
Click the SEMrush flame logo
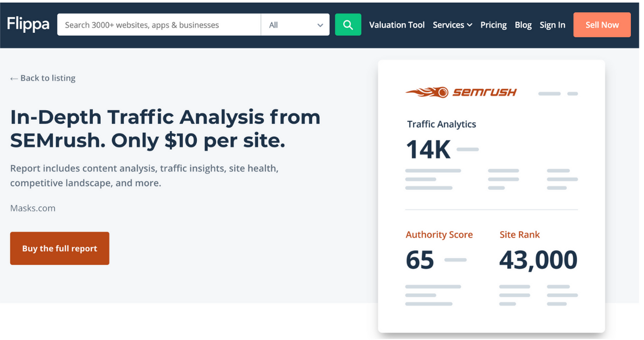(426, 92)
